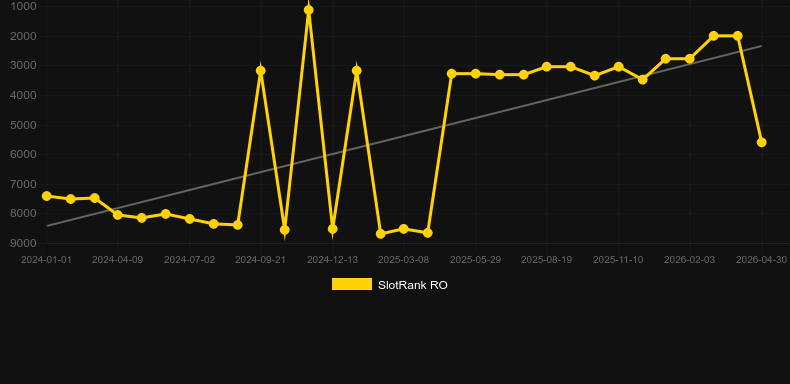
Task: Select the data point above 2025-08-19
Action: pyautogui.click(x=547, y=67)
